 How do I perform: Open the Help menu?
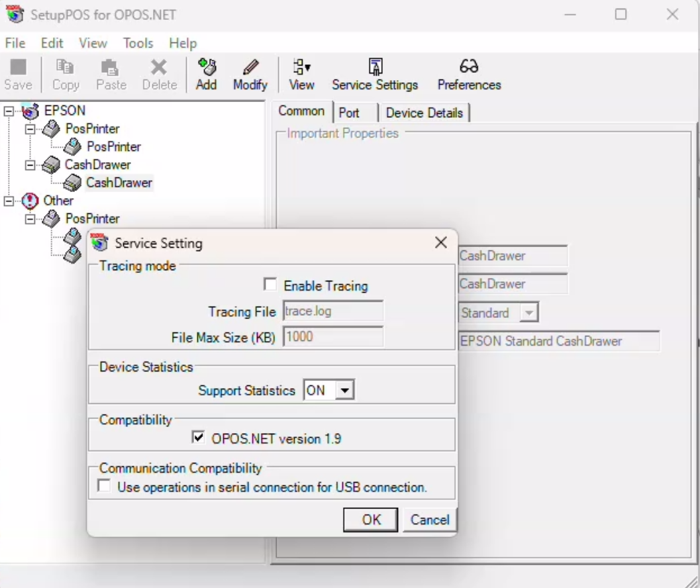pyautogui.click(x=183, y=43)
